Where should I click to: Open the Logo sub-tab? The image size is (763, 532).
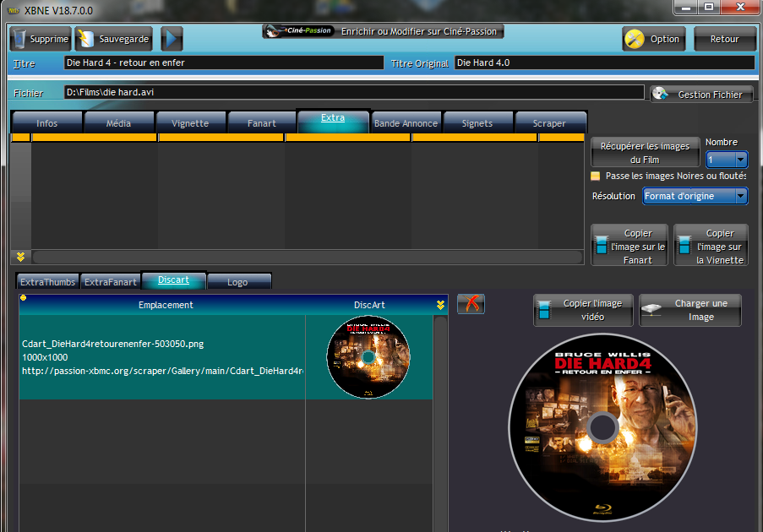pos(237,282)
